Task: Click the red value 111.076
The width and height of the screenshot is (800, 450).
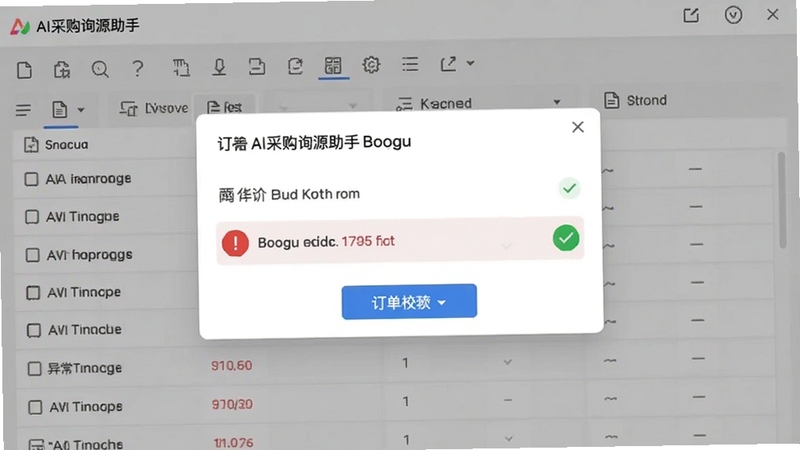Action: (233, 442)
